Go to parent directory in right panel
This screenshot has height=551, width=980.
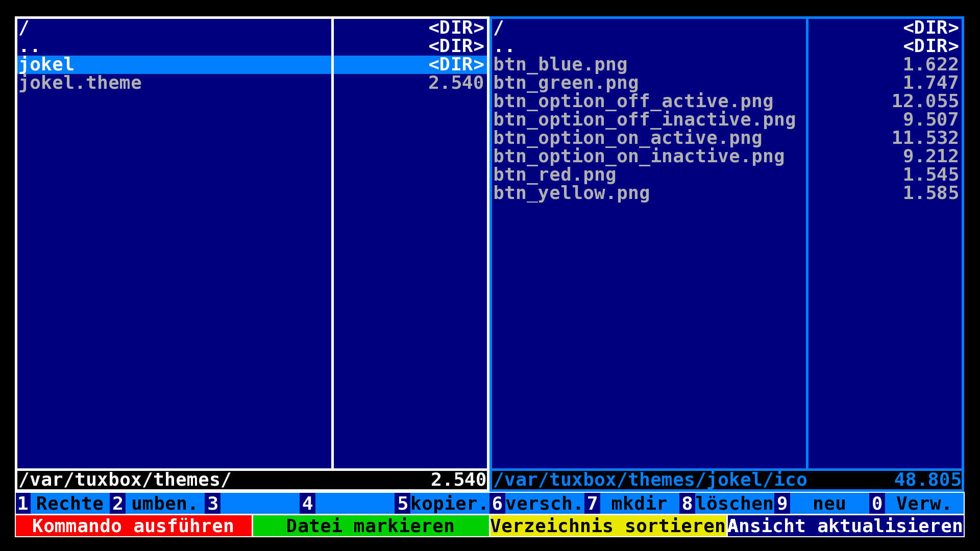point(504,46)
